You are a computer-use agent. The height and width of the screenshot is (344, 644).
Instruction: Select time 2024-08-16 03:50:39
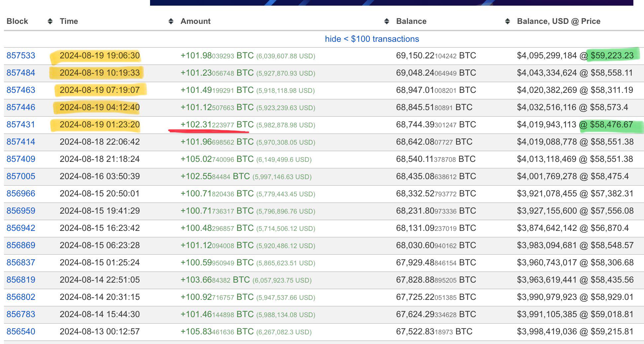pyautogui.click(x=100, y=176)
